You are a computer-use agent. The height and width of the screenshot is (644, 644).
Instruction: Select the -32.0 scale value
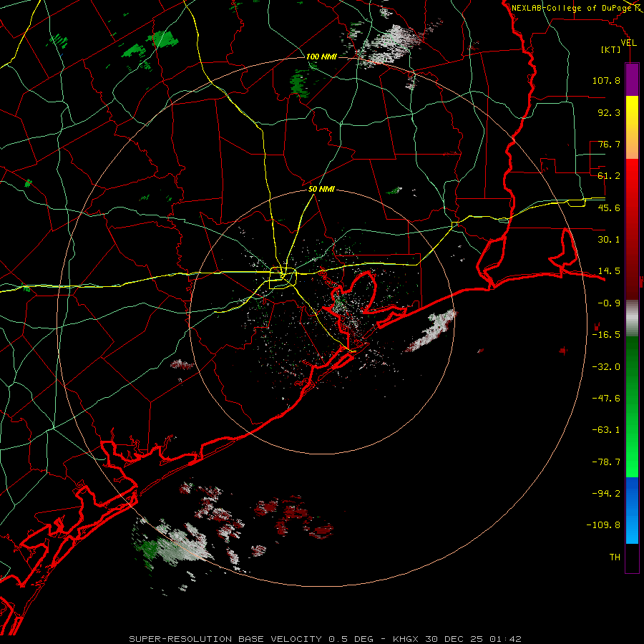(606, 367)
